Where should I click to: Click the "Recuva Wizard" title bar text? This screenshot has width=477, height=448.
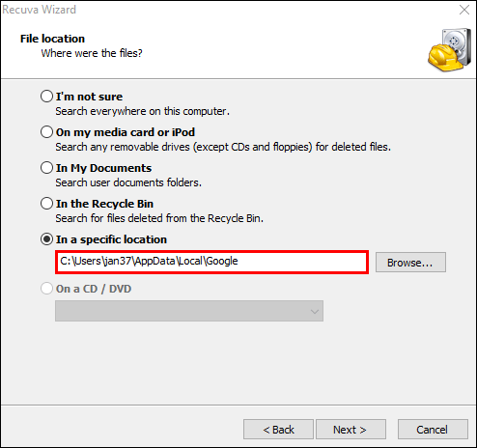coord(40,10)
